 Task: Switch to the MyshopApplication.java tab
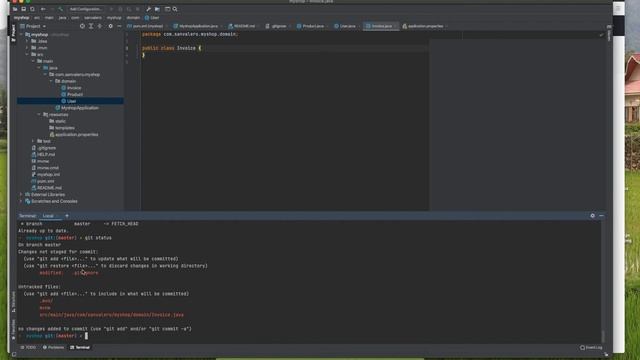click(x=196, y=26)
